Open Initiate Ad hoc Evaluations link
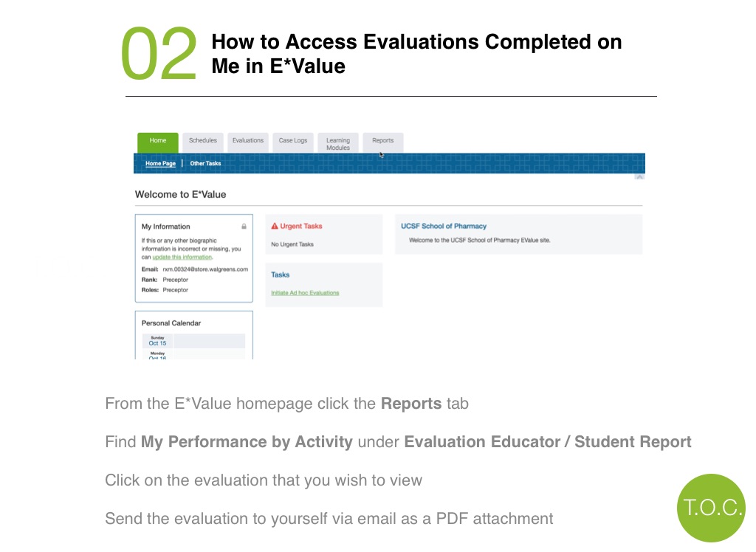Screen dimensions: 756x552 [305, 293]
